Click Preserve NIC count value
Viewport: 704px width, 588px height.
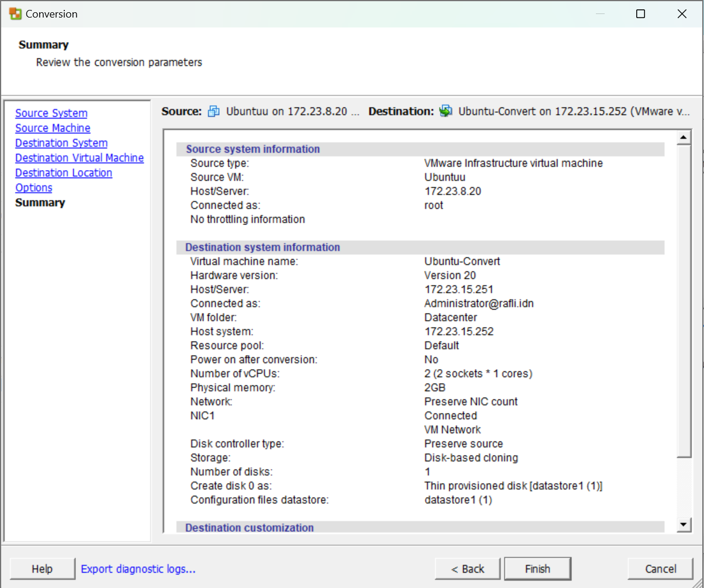click(x=471, y=402)
